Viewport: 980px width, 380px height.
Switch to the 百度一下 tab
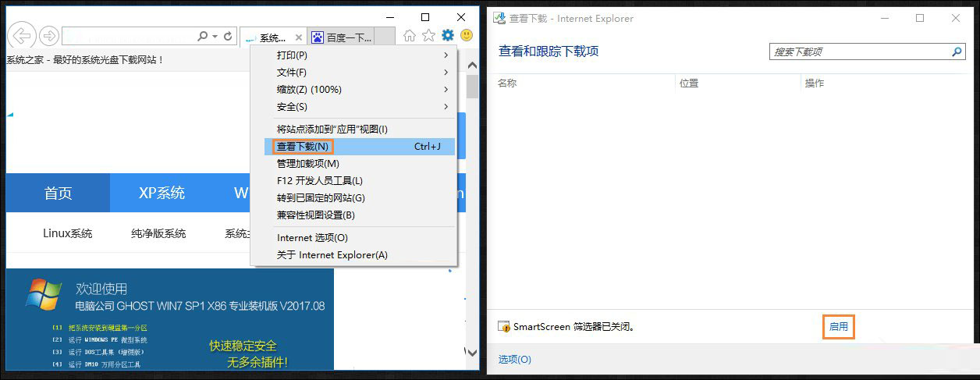tap(342, 37)
